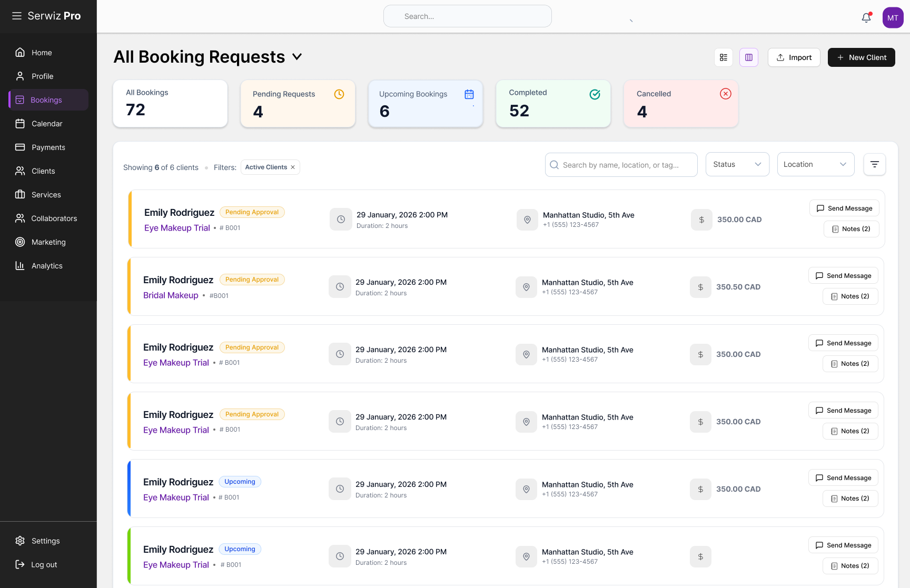Open the Status dropdown
This screenshot has width=910, height=588.
[x=737, y=164]
